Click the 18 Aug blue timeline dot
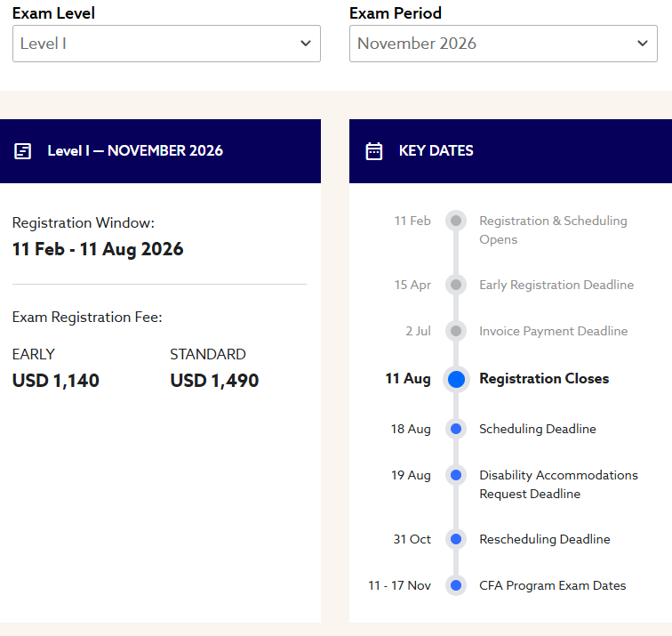This screenshot has height=636, width=672. click(x=456, y=429)
